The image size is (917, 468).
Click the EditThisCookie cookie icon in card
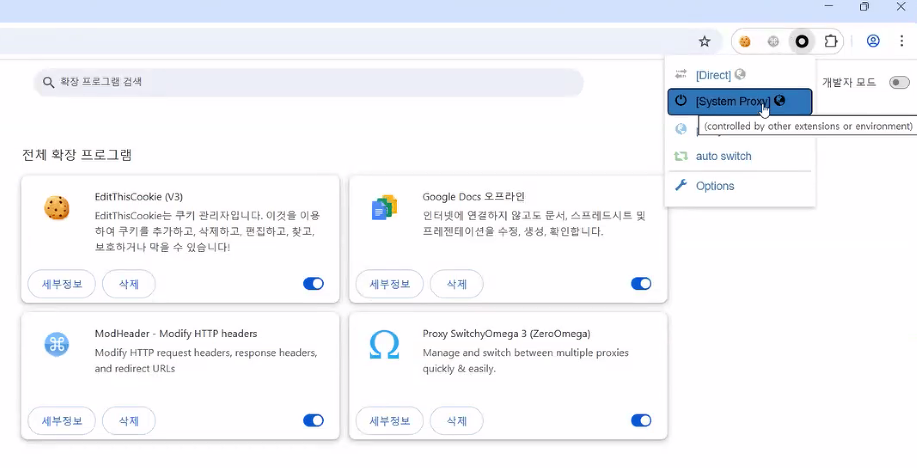tap(57, 208)
